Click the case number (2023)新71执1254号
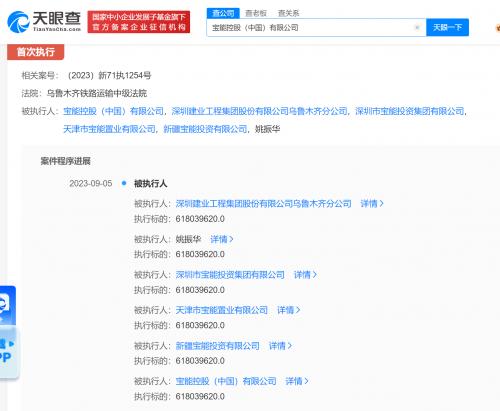500x411 pixels. click(109, 76)
